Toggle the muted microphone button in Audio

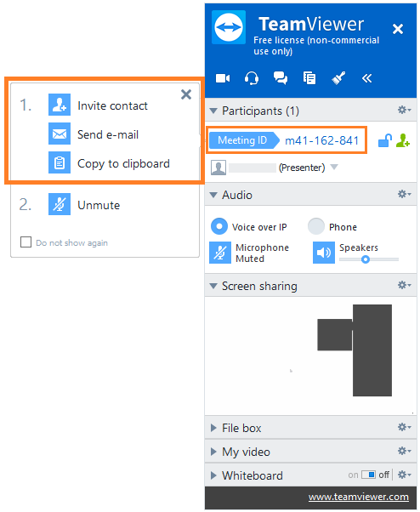click(x=220, y=253)
